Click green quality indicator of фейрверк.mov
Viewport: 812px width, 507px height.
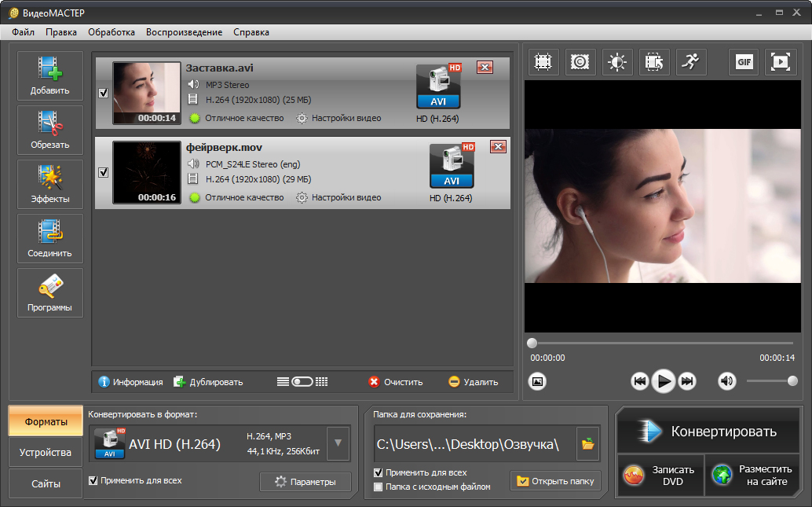point(195,197)
